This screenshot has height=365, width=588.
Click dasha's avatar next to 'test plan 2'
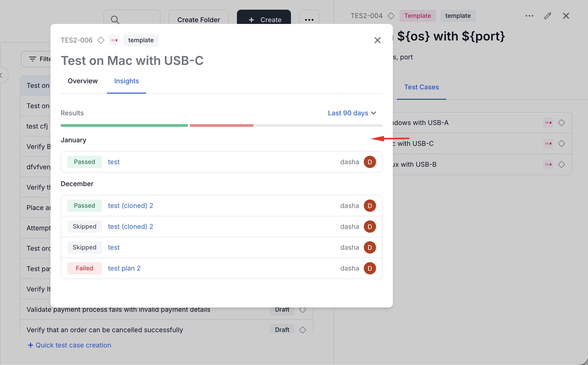click(370, 268)
